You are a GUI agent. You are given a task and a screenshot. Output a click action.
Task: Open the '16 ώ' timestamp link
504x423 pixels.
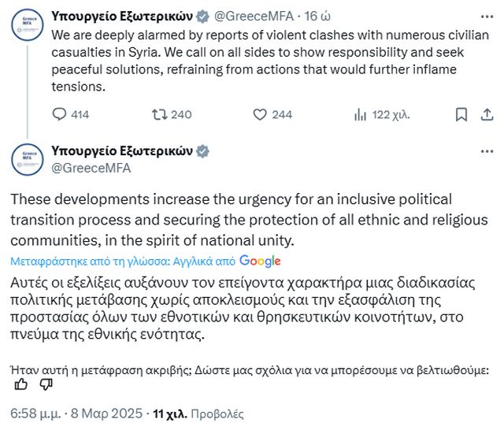(307, 15)
